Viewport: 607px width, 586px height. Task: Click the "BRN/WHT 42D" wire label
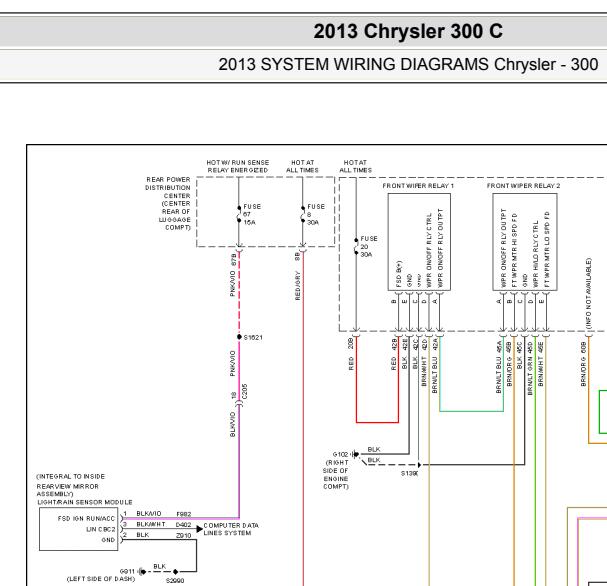[424, 362]
